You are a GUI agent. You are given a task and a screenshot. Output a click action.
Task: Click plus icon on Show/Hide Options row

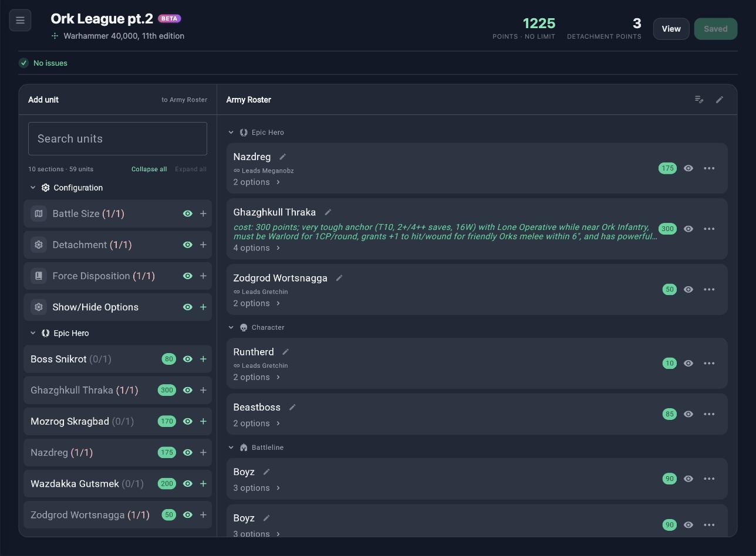pos(203,307)
